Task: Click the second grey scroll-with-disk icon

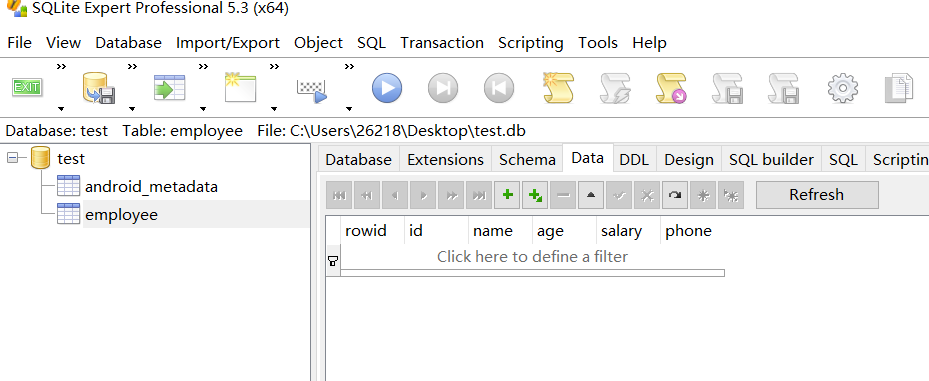Action: tap(784, 88)
